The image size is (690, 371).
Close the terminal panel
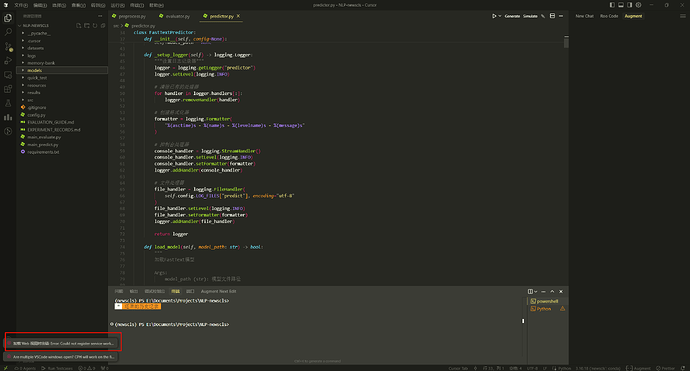[561, 291]
